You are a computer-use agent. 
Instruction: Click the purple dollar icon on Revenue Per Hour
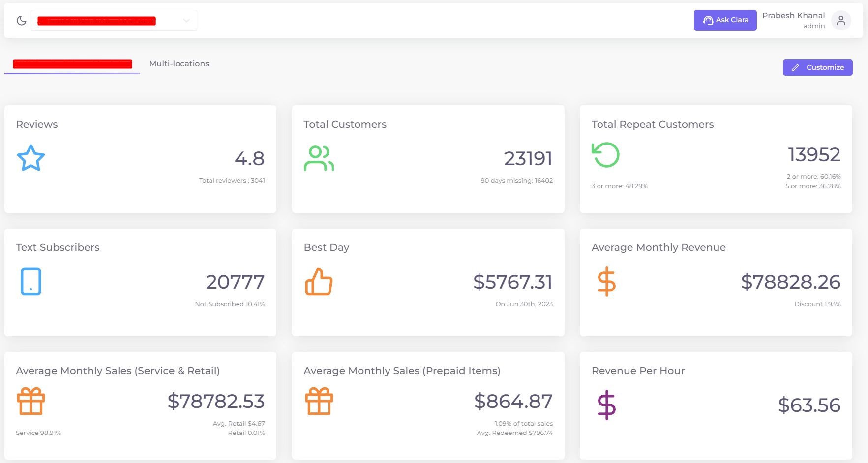(606, 405)
